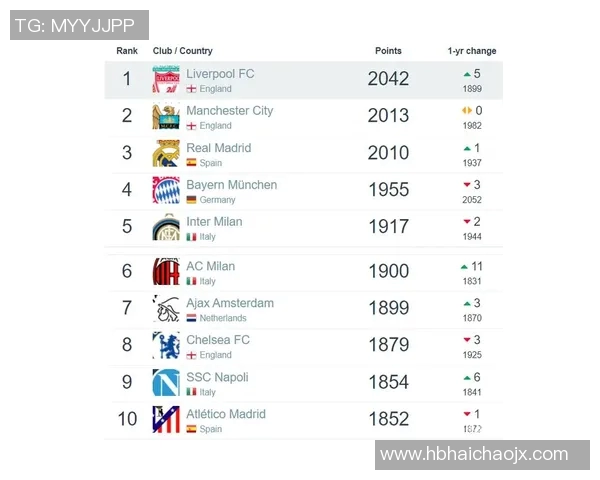Sort table by 1-yr change header

click(472, 51)
